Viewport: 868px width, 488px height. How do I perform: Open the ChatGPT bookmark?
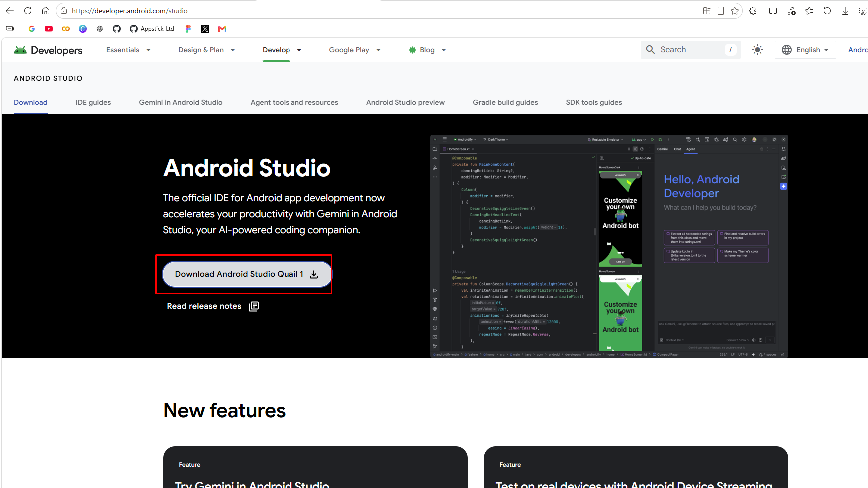pyautogui.click(x=100, y=29)
